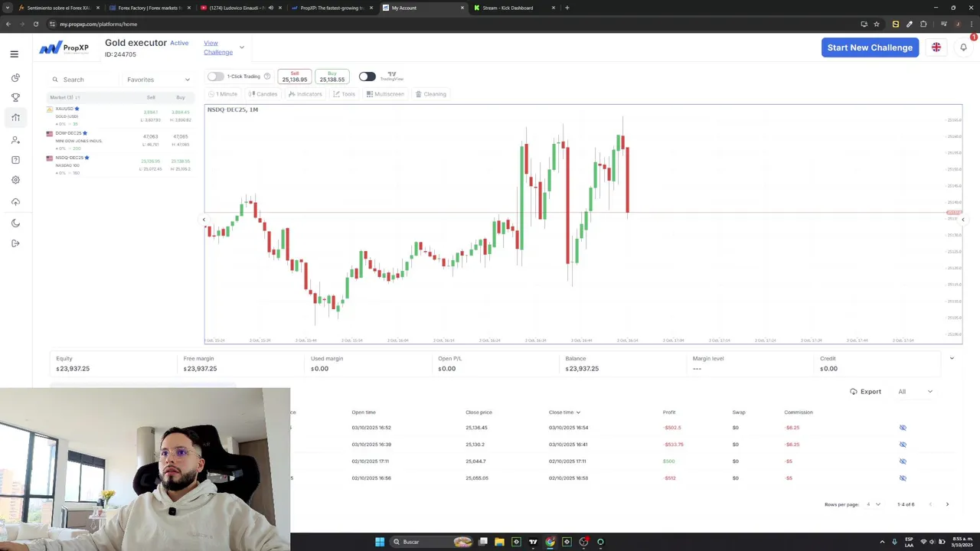The width and height of the screenshot is (980, 551).
Task: Open the add-user referral sidebar icon
Action: click(15, 140)
